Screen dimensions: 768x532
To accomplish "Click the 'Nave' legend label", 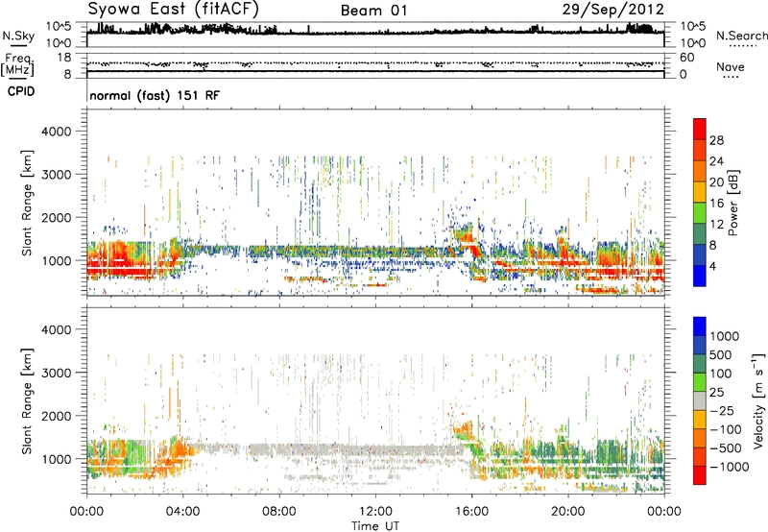I will [731, 67].
